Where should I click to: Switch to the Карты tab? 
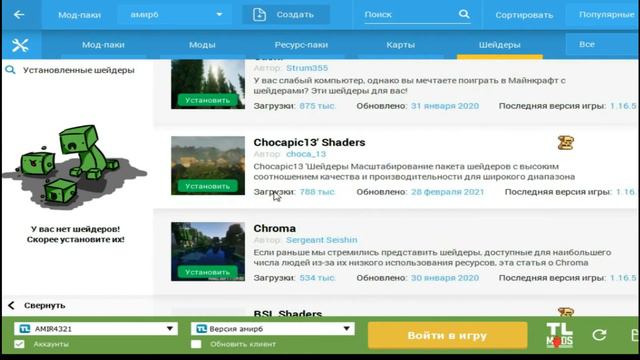400,45
